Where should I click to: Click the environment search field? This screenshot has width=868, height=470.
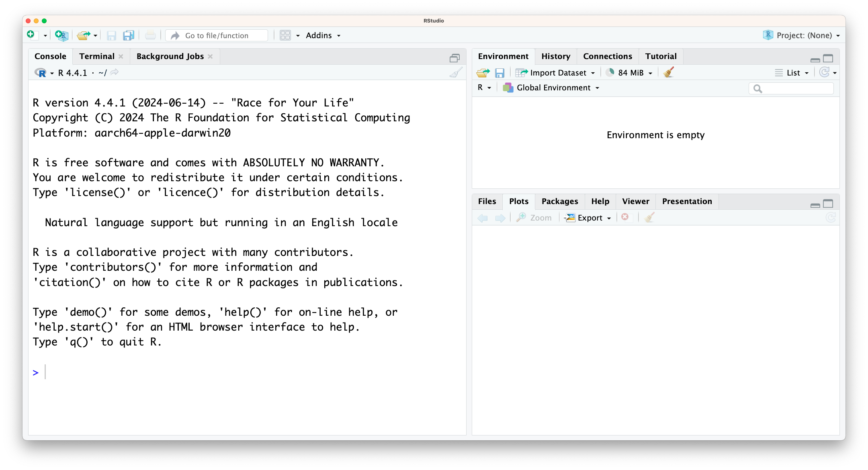click(x=791, y=88)
